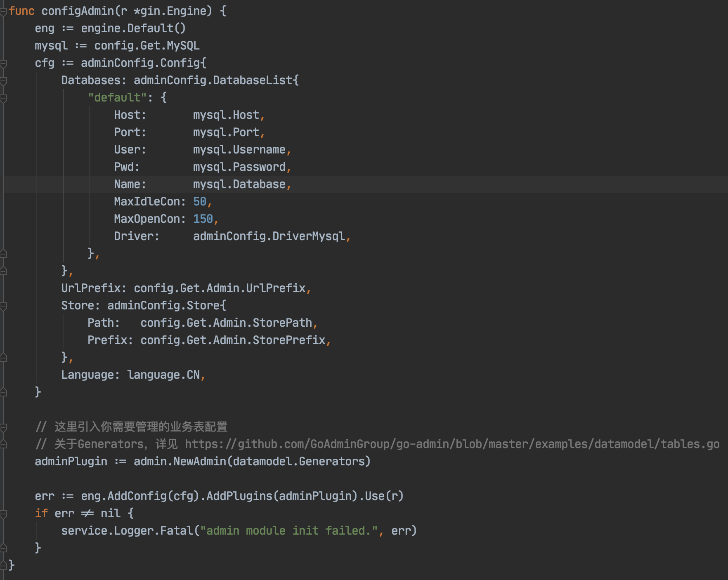The image size is (728, 580).
Task: Collapse the if err nil block
Action: (x=3, y=513)
